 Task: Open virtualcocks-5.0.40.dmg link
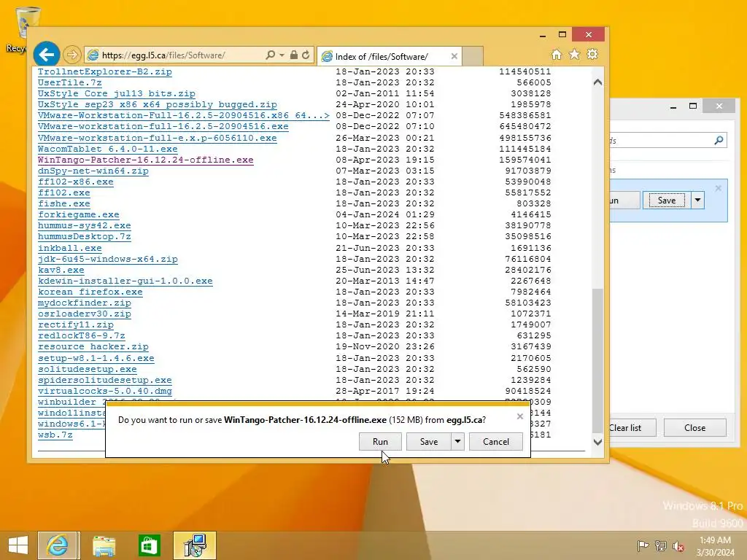[105, 391]
